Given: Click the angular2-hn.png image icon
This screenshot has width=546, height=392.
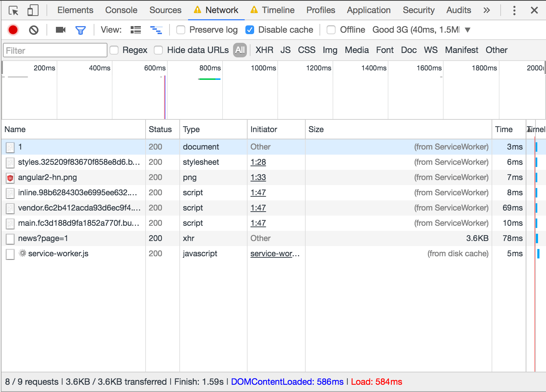Looking at the screenshot, I should [x=10, y=178].
